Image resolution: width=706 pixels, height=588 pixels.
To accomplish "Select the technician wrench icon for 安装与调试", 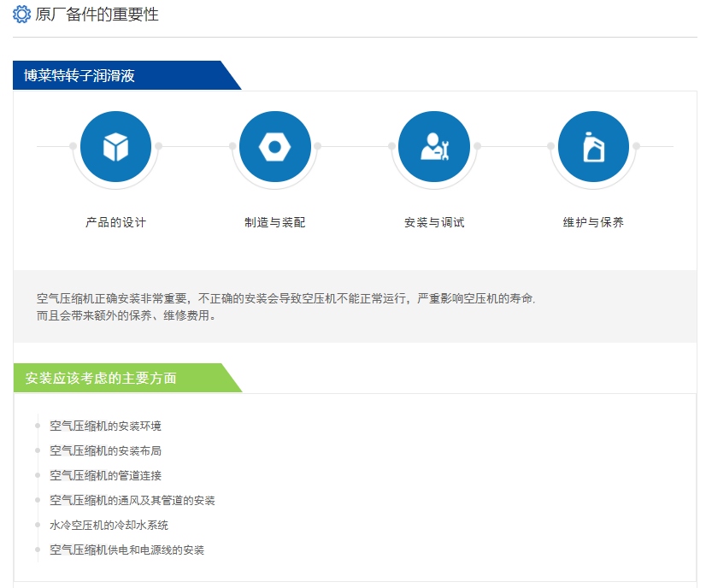I will (x=434, y=147).
